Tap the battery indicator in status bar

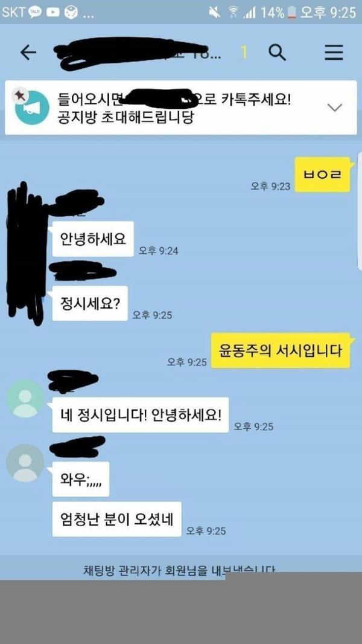291,12
